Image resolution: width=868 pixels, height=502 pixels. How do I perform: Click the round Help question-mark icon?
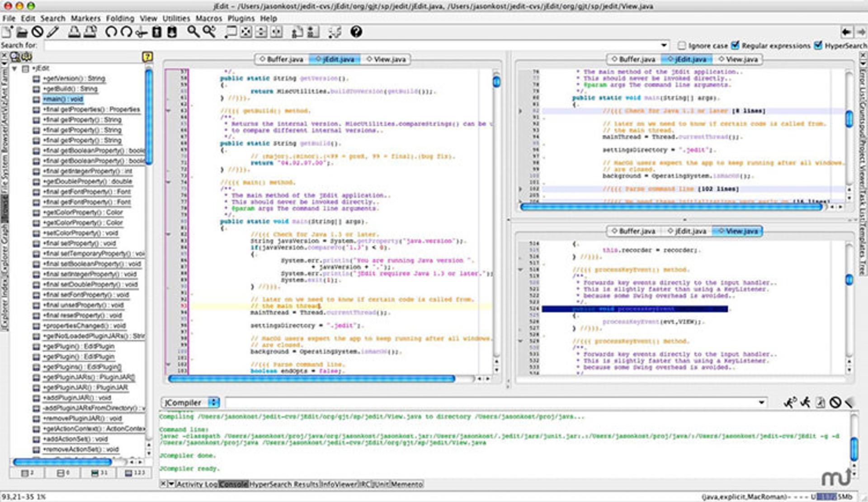pyautogui.click(x=356, y=32)
